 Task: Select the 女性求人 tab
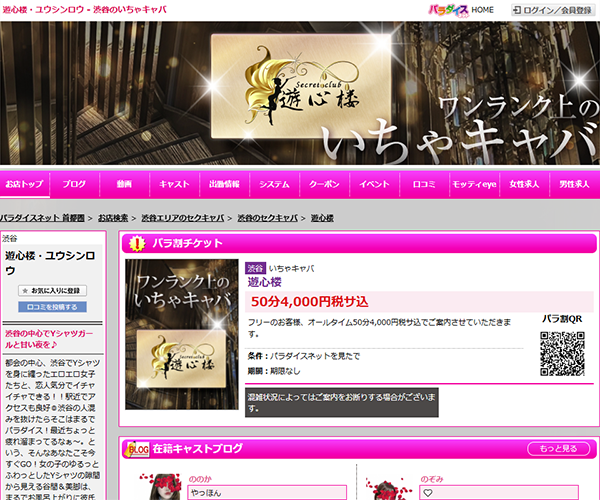coord(524,184)
